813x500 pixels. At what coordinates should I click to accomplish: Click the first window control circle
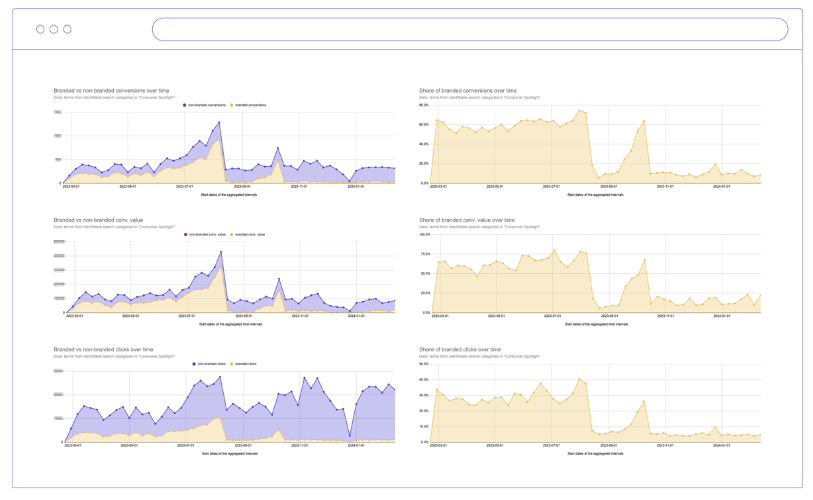coord(41,29)
